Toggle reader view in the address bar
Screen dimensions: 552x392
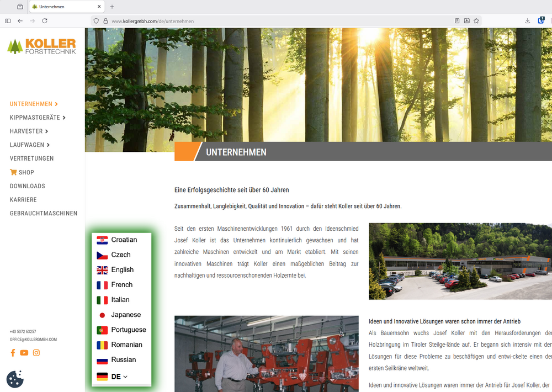point(457,20)
